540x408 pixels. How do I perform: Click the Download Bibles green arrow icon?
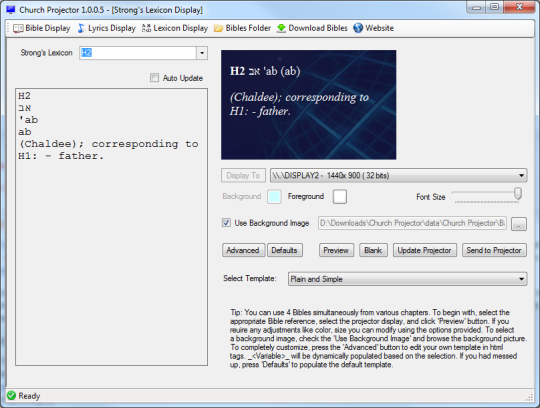coord(281,28)
